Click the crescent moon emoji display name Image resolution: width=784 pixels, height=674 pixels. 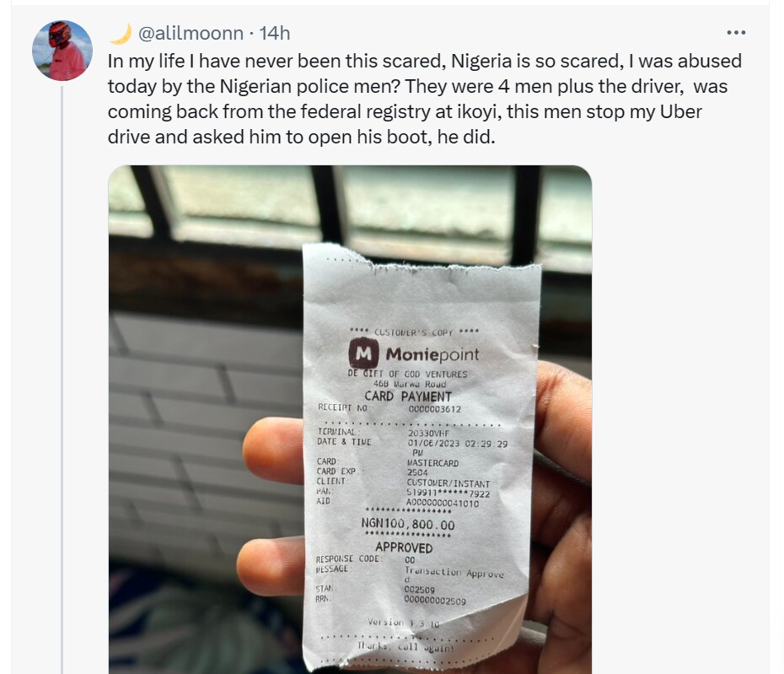point(120,33)
